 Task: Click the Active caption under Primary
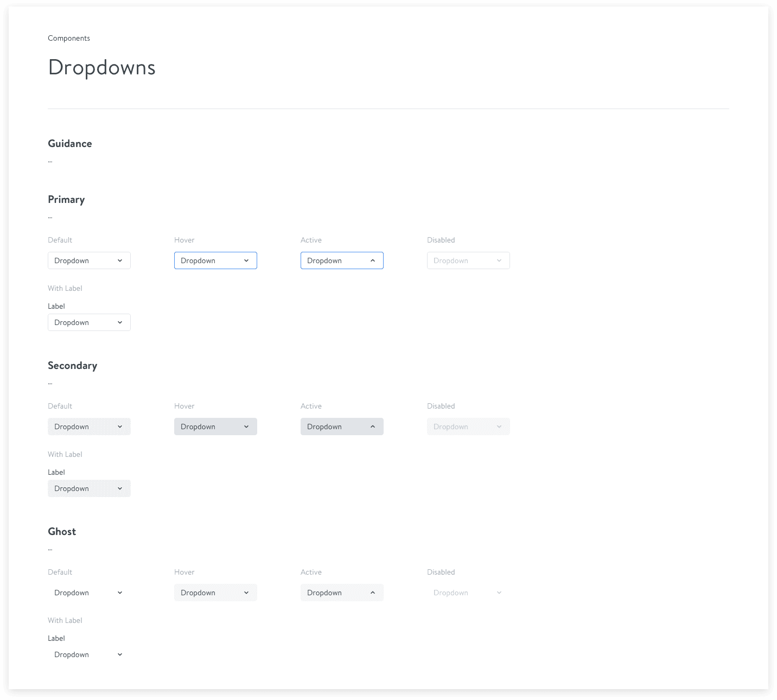pyautogui.click(x=311, y=240)
